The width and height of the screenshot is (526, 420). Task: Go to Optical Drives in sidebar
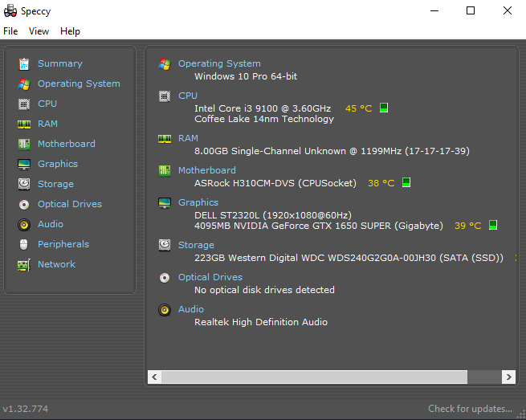[x=70, y=204]
